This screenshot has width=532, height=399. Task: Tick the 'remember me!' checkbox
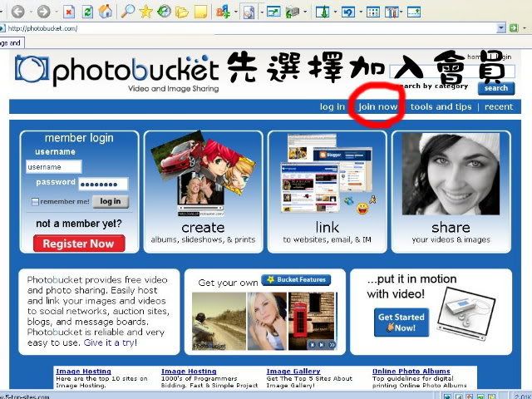(x=35, y=202)
